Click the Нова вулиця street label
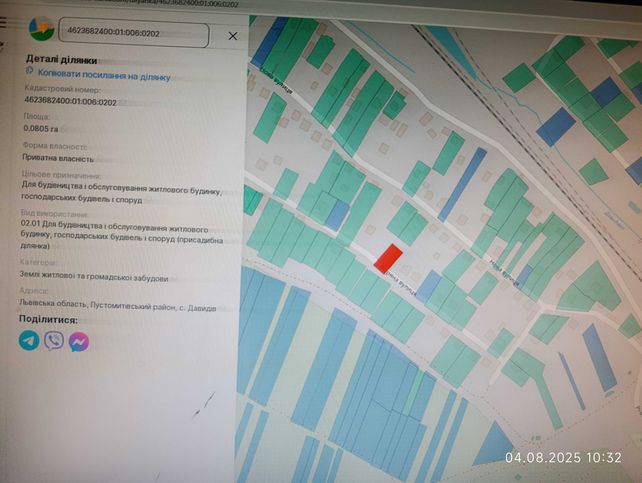The width and height of the screenshot is (642, 483). (502, 271)
